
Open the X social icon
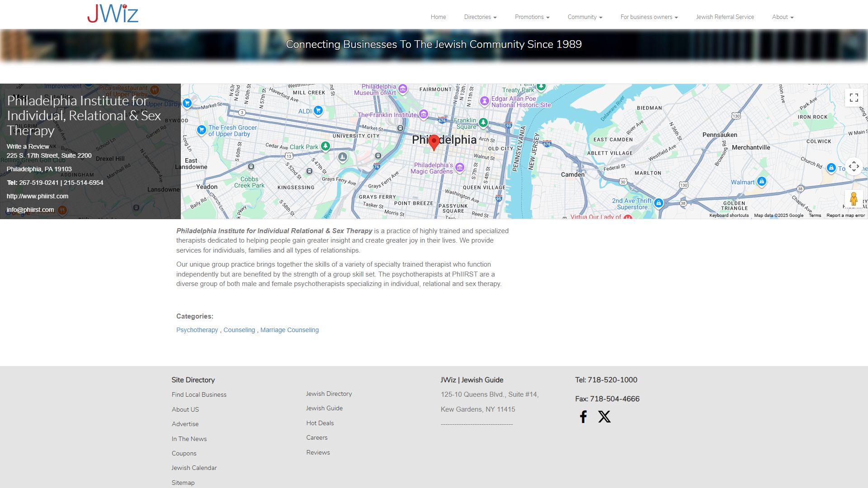604,417
